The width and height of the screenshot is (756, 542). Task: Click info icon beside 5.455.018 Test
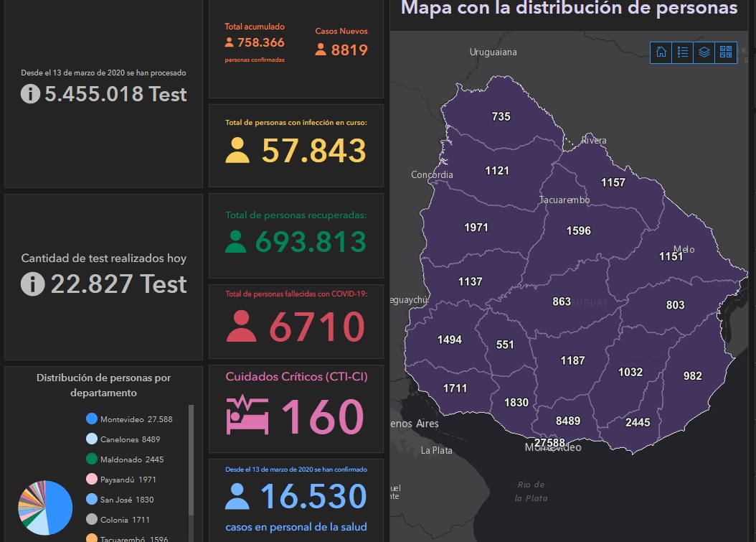tap(30, 94)
